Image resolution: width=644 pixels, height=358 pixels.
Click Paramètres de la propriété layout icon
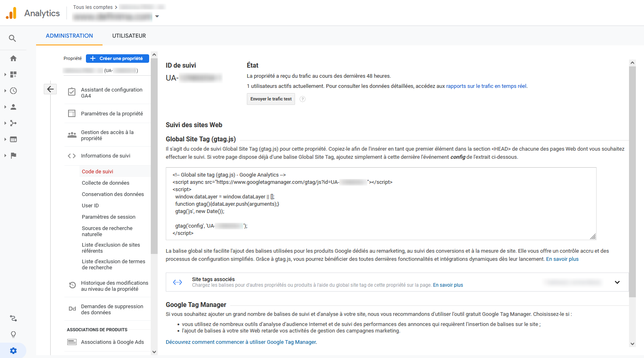coord(72,113)
